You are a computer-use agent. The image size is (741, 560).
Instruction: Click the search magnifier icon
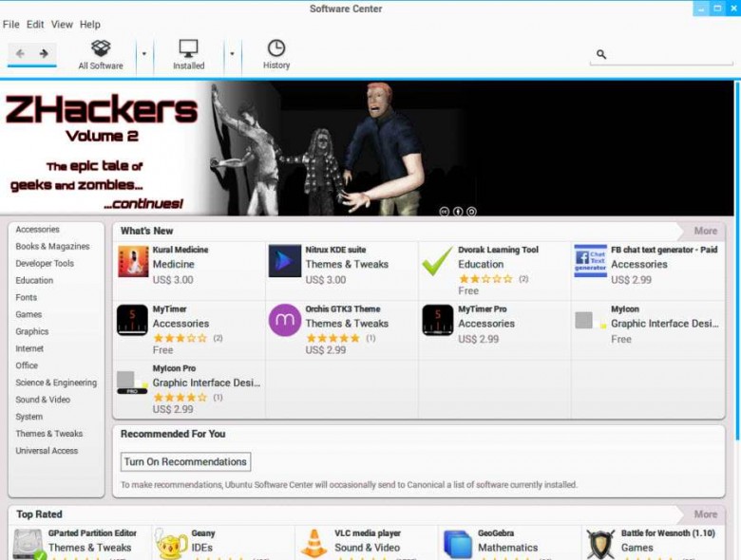(x=601, y=54)
